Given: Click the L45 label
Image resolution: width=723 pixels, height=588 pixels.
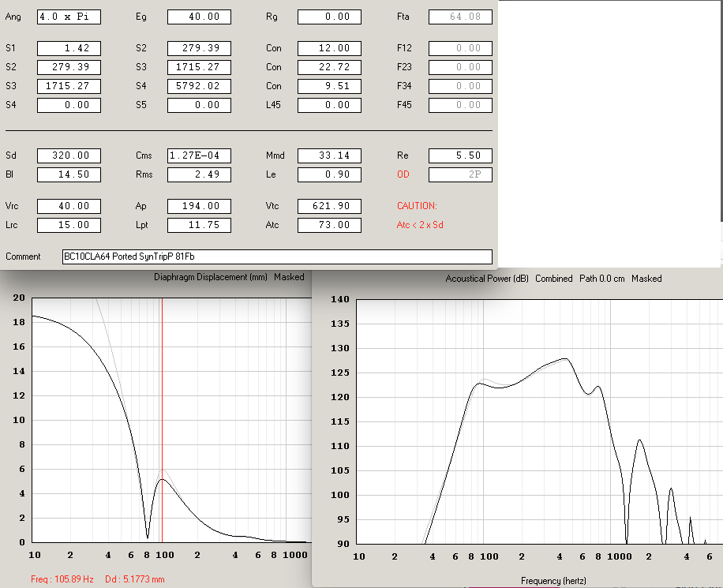Looking at the screenshot, I should tap(273, 105).
